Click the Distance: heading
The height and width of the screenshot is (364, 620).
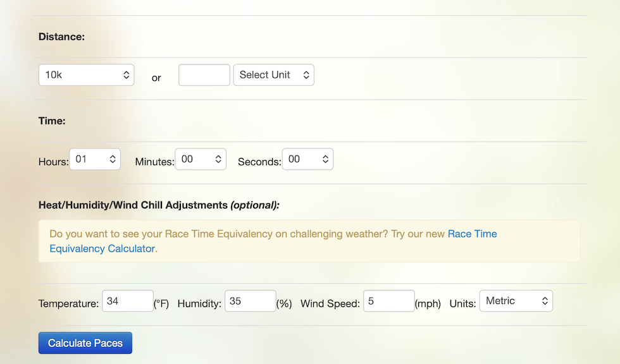[62, 37]
